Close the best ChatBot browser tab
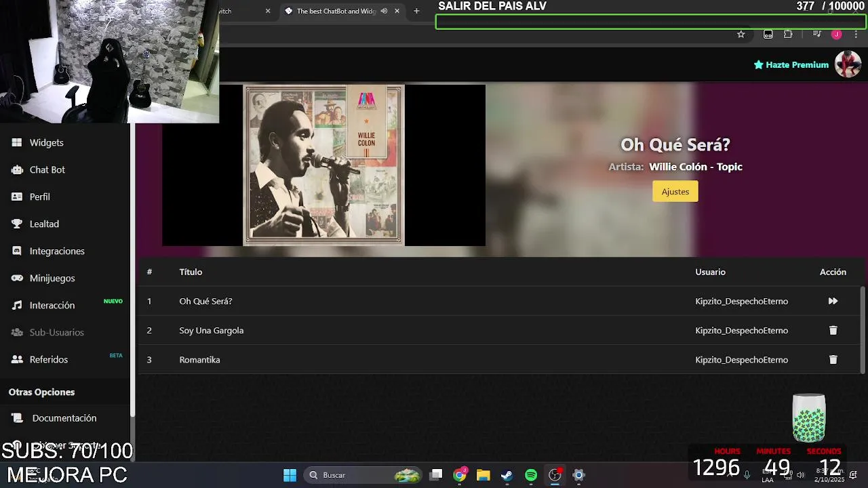 [x=397, y=11]
